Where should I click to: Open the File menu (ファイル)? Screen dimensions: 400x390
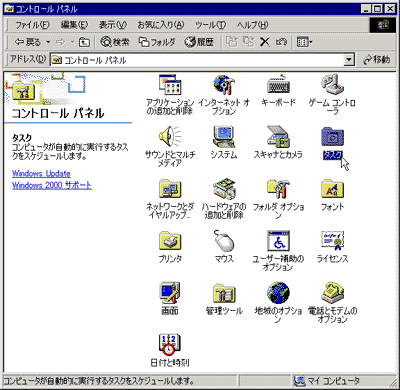click(x=32, y=25)
